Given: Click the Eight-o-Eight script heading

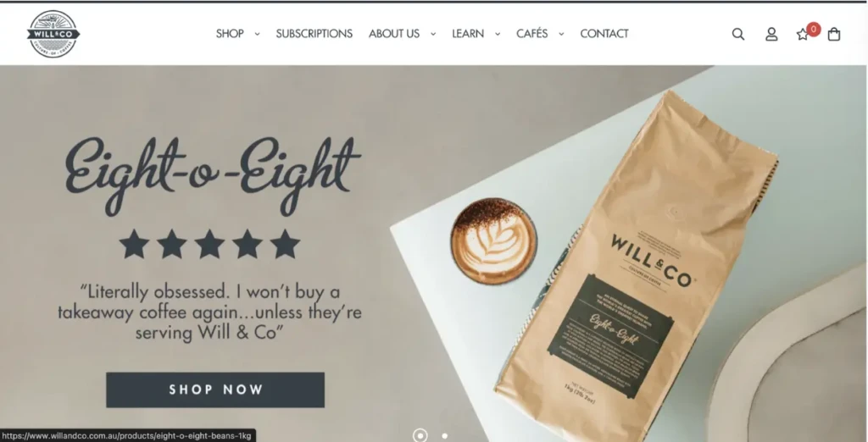Looking at the screenshot, I should 213,174.
